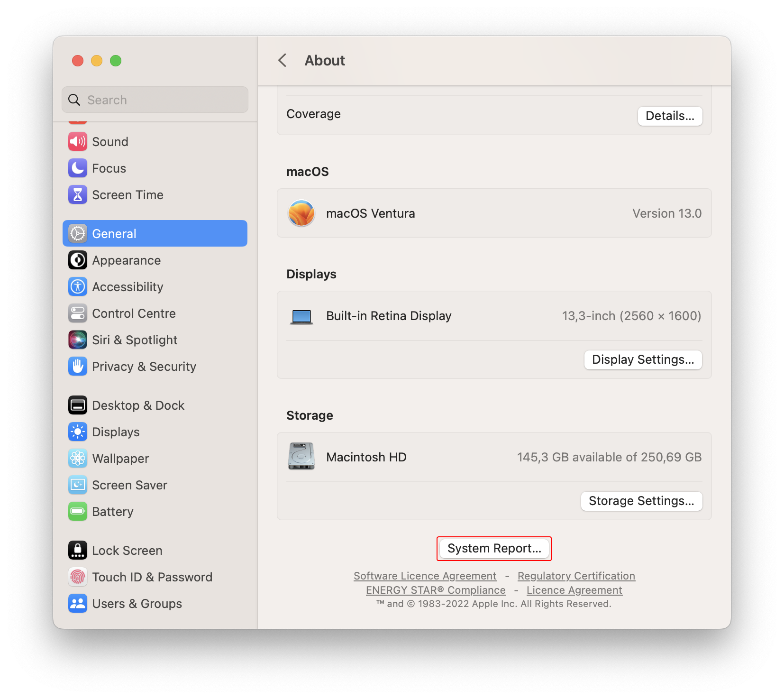Click inside the Search field
Image resolution: width=784 pixels, height=699 pixels.
(155, 100)
